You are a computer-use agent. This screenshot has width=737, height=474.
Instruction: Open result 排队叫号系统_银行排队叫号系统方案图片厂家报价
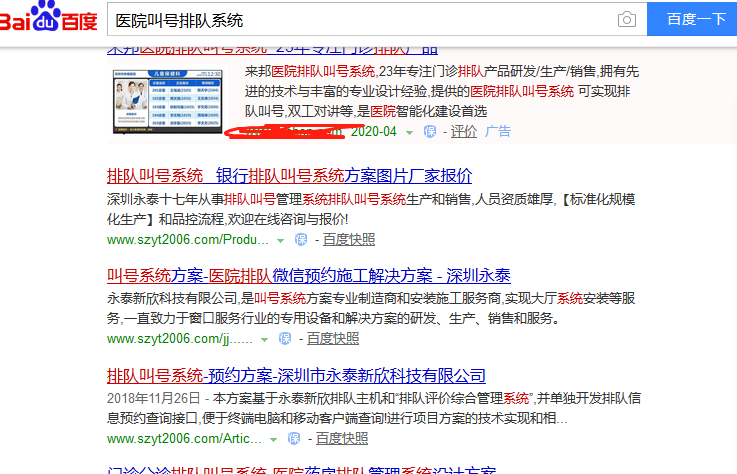click(x=290, y=176)
